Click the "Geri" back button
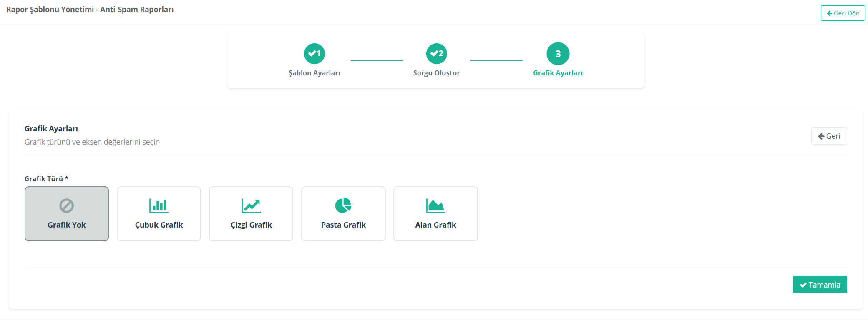Viewport: 868px width, 320px height. [x=829, y=136]
